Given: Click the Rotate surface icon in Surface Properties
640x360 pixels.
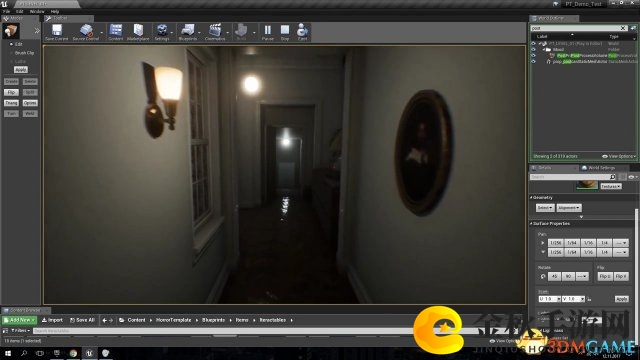Looking at the screenshot, I should [543, 276].
